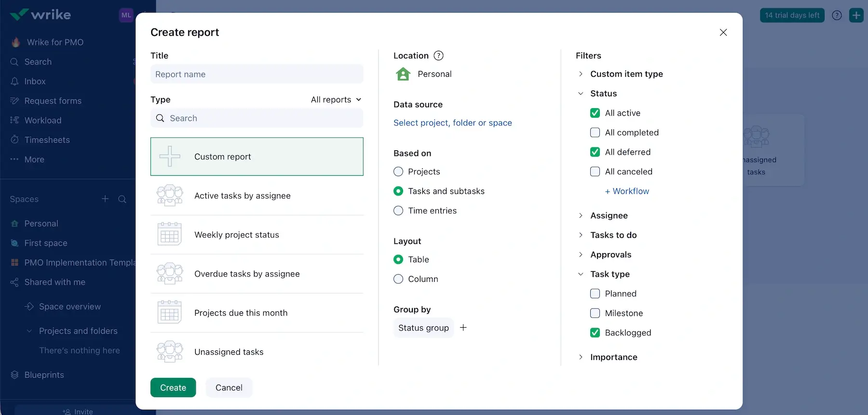Image resolution: width=868 pixels, height=415 pixels.
Task: Close the Create report dialog
Action: [x=723, y=32]
